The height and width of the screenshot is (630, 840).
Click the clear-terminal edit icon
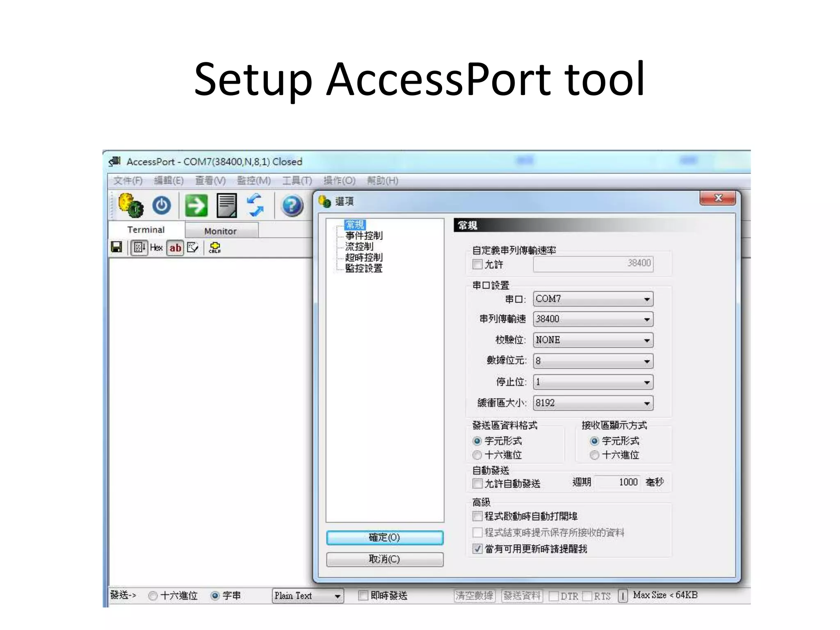click(193, 247)
